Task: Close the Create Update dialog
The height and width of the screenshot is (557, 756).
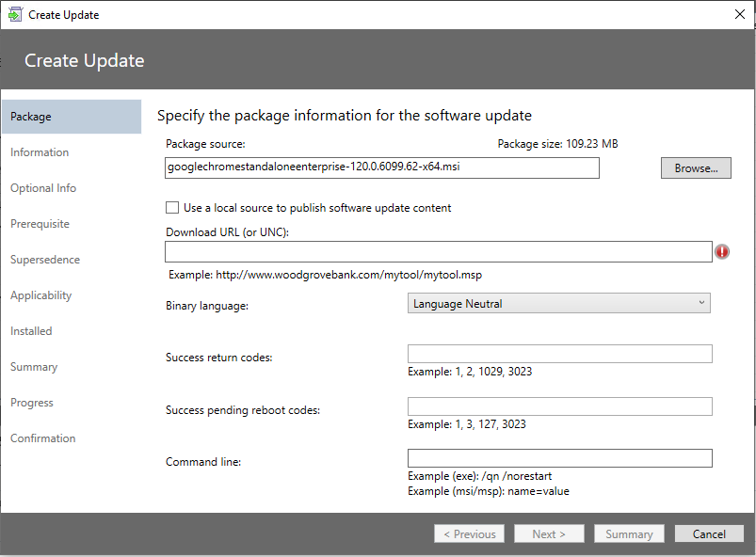Action: 740,14
